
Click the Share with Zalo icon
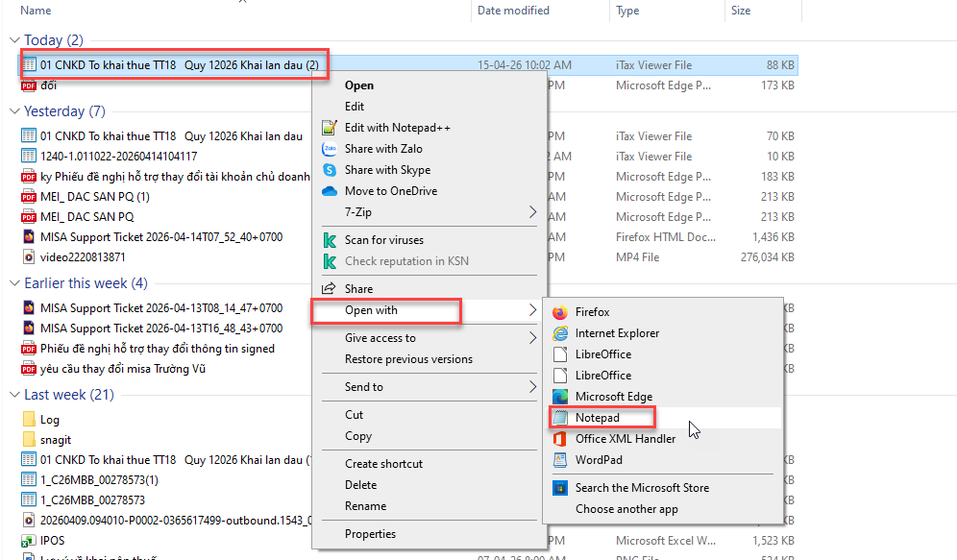(x=330, y=149)
